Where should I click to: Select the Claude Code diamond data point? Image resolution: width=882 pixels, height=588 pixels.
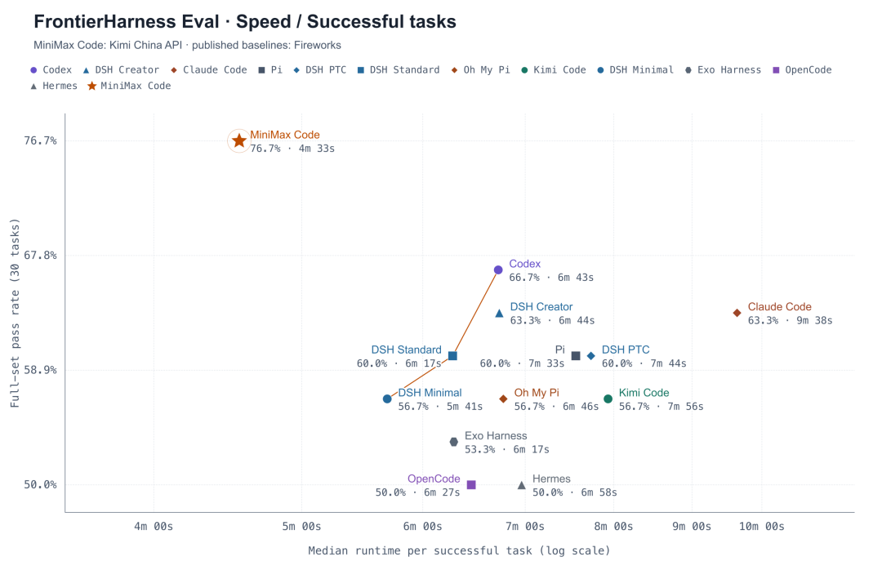pyautogui.click(x=737, y=313)
